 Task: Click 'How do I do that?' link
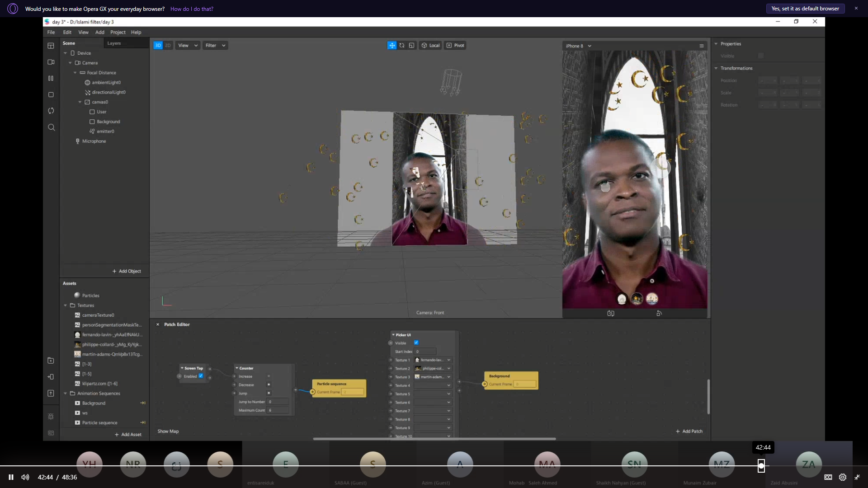(x=192, y=9)
